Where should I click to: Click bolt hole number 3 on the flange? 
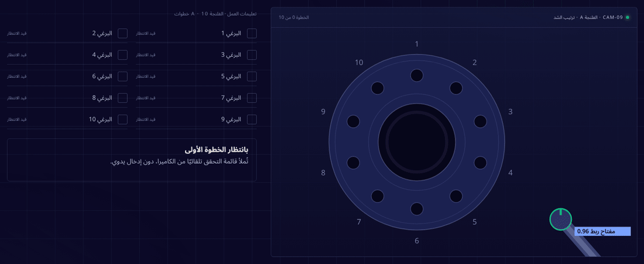click(480, 122)
